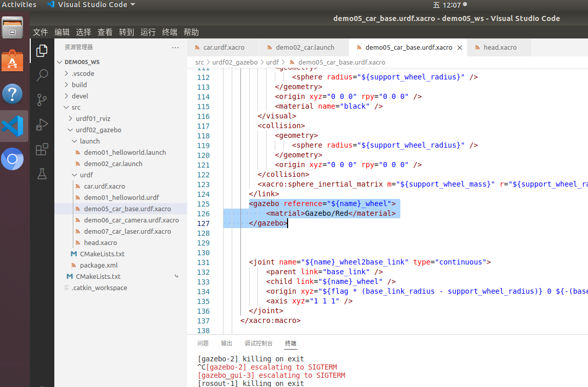The height and width of the screenshot is (387, 588).
Task: Open the Source Control view
Action: pyautogui.click(x=42, y=100)
